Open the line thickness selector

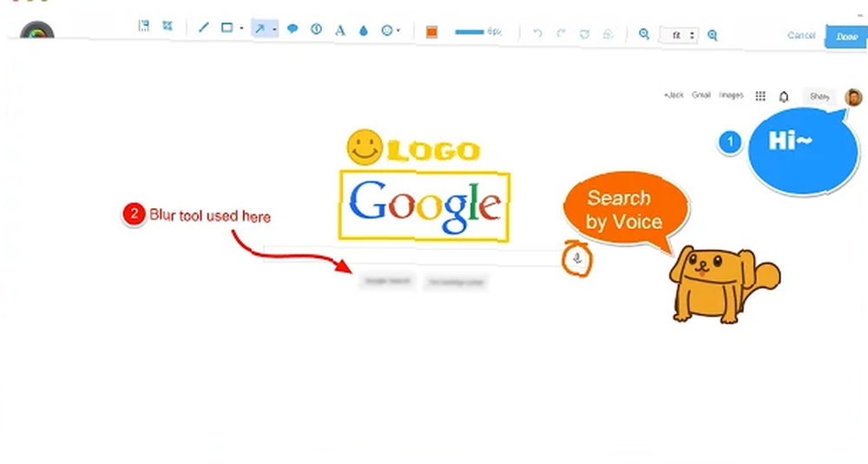478,31
